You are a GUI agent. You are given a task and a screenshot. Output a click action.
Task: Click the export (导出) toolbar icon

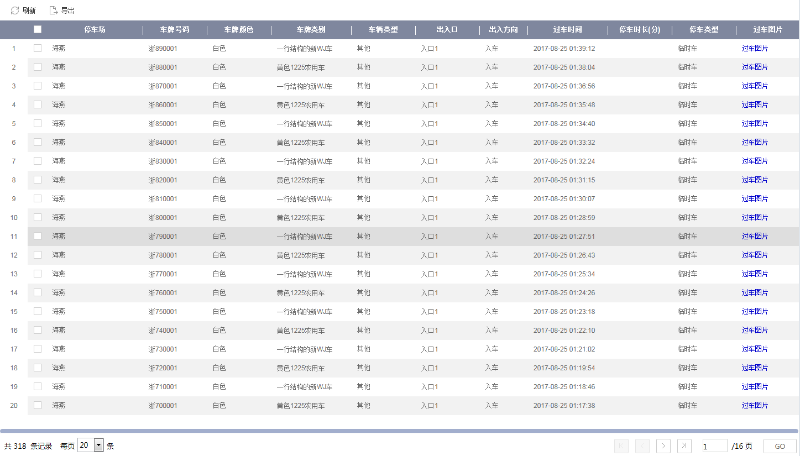pyautogui.click(x=54, y=9)
